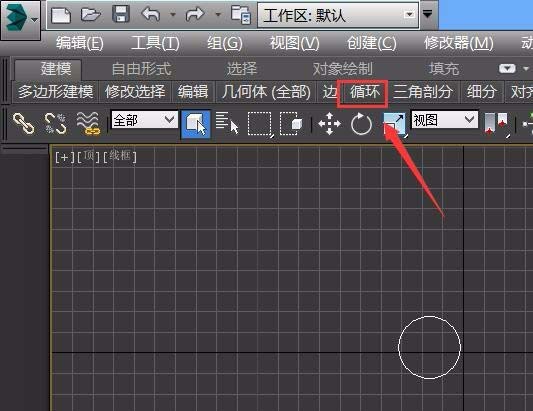The image size is (533, 411).
Task: Open the 细分 panel
Action: (481, 92)
